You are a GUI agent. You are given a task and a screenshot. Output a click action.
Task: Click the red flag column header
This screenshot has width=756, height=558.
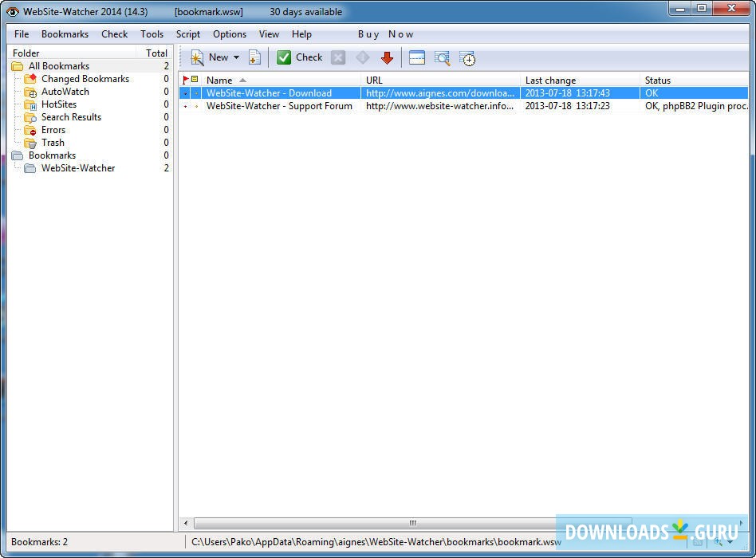(186, 80)
